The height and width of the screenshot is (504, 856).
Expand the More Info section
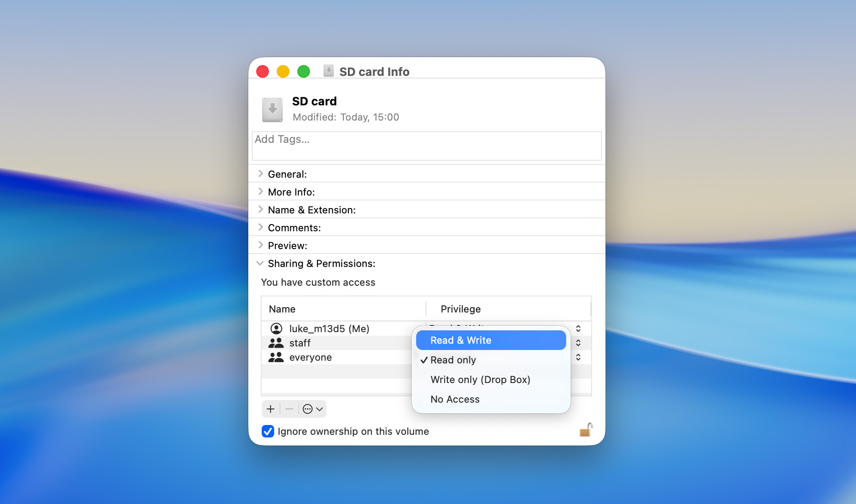click(261, 192)
